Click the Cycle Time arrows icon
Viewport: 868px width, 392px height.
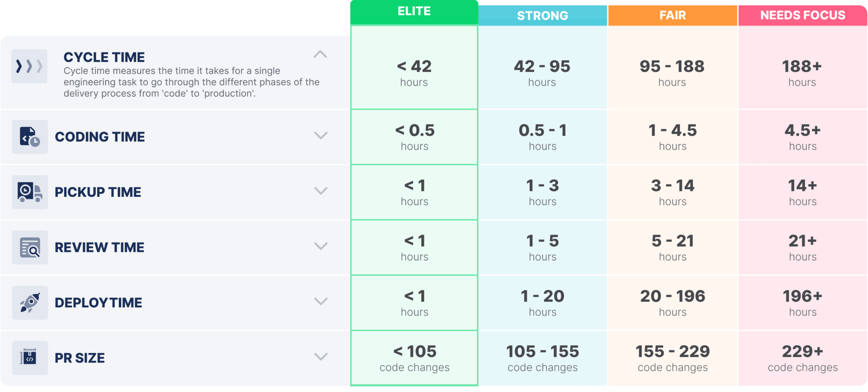click(x=29, y=66)
